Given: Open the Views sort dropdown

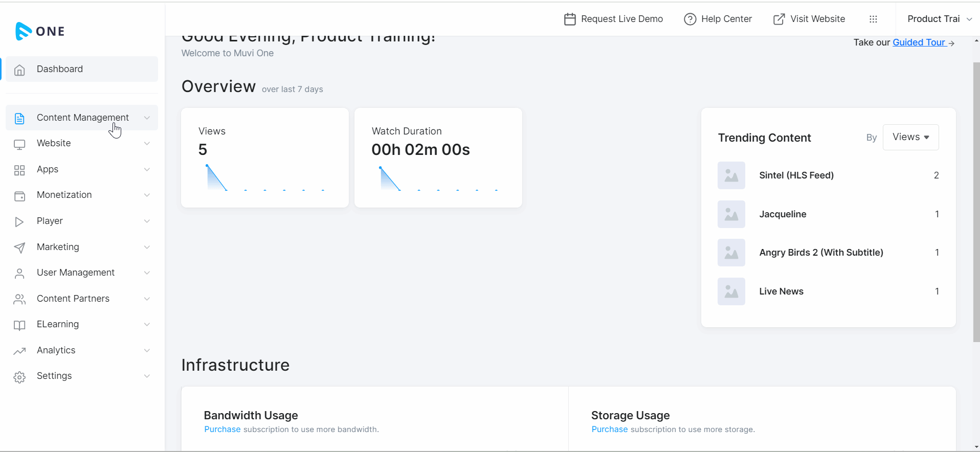Looking at the screenshot, I should click(x=910, y=137).
